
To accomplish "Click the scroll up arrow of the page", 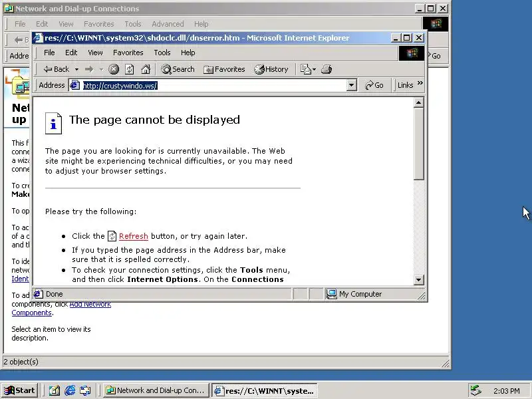I will [419, 102].
